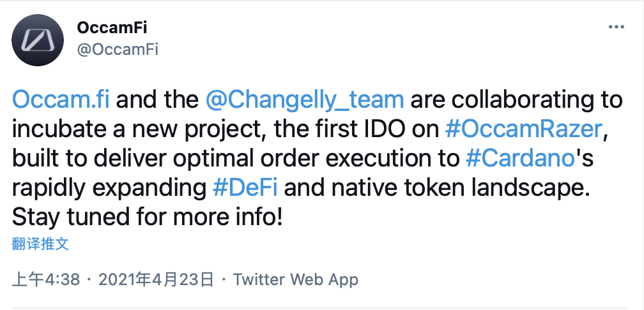Image resolution: width=644 pixels, height=310 pixels.
Task: Open the OccamFi profile avatar
Action: point(38,40)
